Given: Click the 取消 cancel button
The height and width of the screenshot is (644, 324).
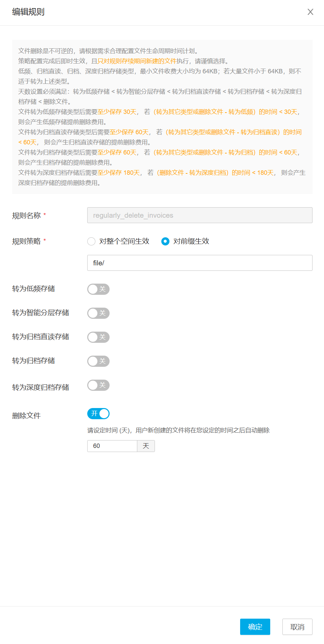Looking at the screenshot, I should (297, 627).
